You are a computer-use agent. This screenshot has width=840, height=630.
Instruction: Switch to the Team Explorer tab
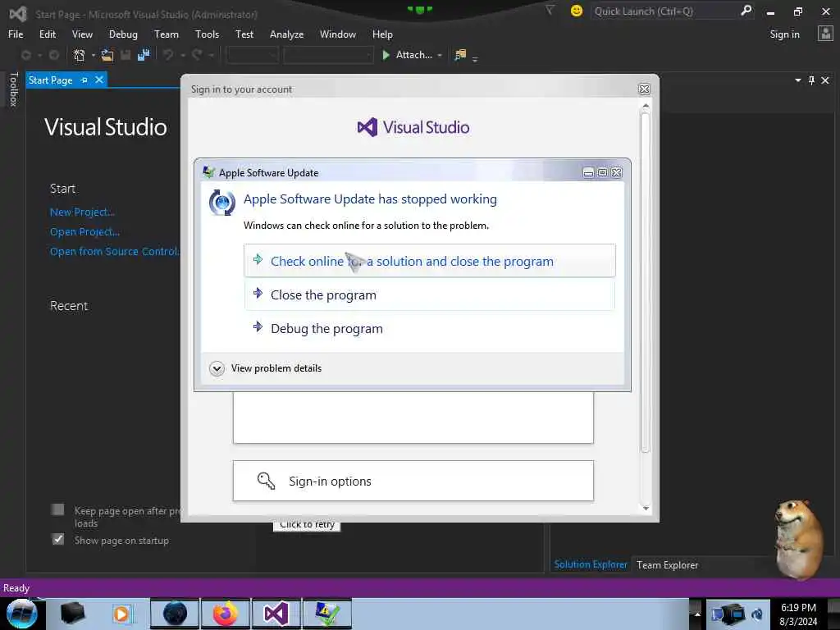(667, 564)
